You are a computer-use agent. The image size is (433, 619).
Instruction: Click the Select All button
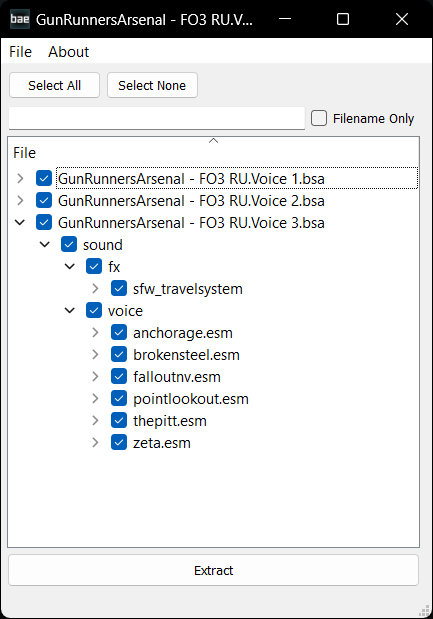point(54,85)
